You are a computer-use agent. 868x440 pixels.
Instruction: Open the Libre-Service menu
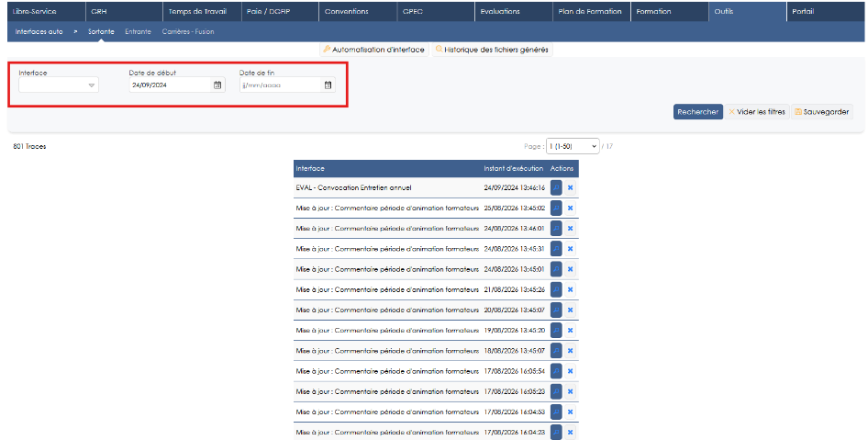click(47, 12)
